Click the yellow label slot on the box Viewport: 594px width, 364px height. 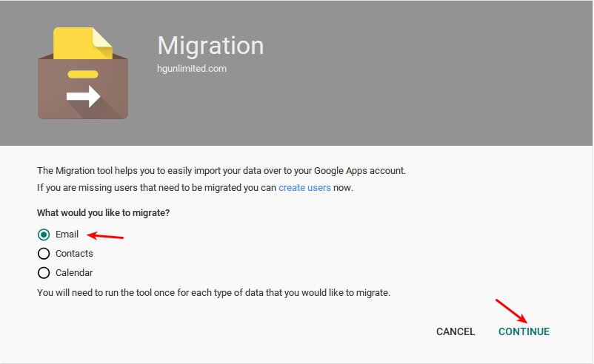(x=83, y=74)
